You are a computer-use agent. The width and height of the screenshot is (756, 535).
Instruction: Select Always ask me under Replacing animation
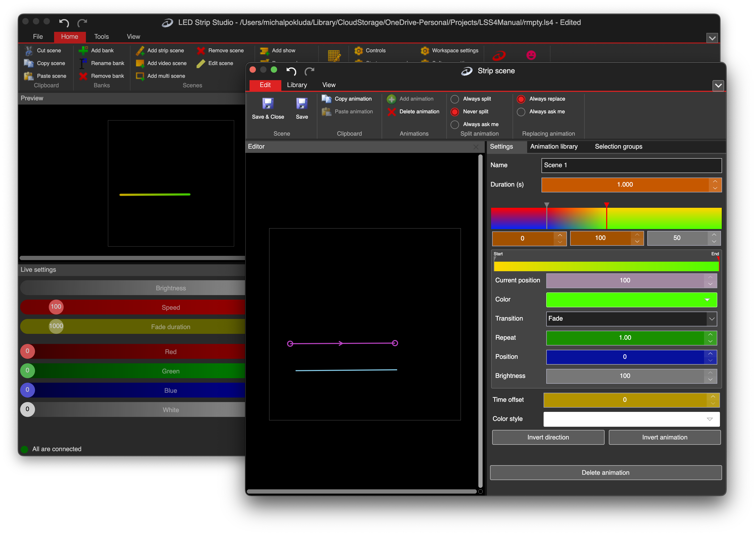point(521,112)
